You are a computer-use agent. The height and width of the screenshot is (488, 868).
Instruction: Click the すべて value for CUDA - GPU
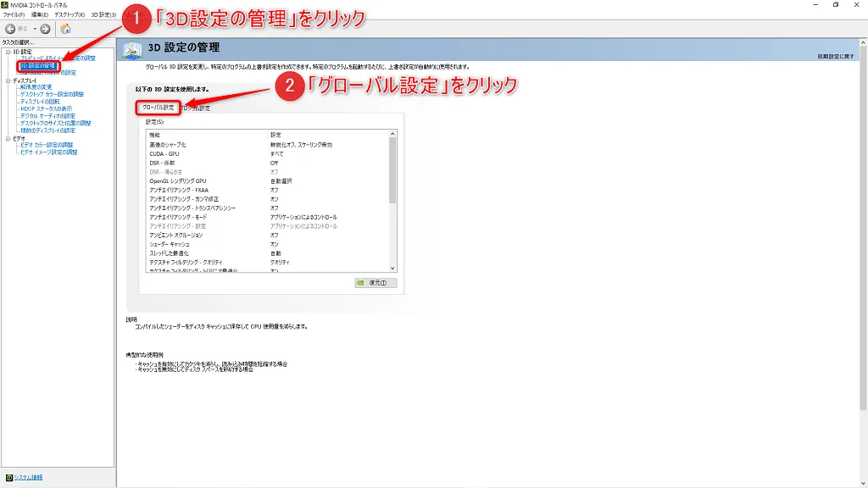pyautogui.click(x=277, y=154)
